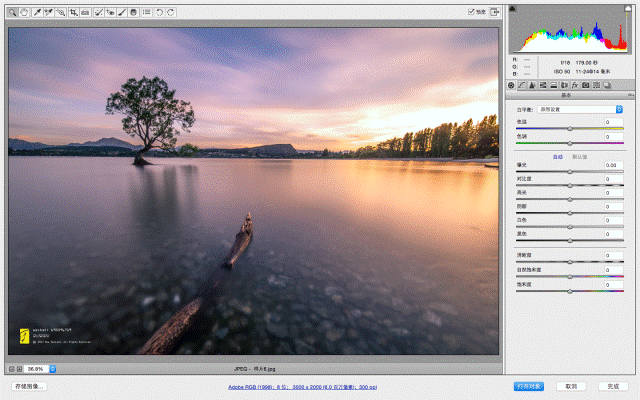Select the Hand tool
The image size is (640, 400).
point(23,12)
